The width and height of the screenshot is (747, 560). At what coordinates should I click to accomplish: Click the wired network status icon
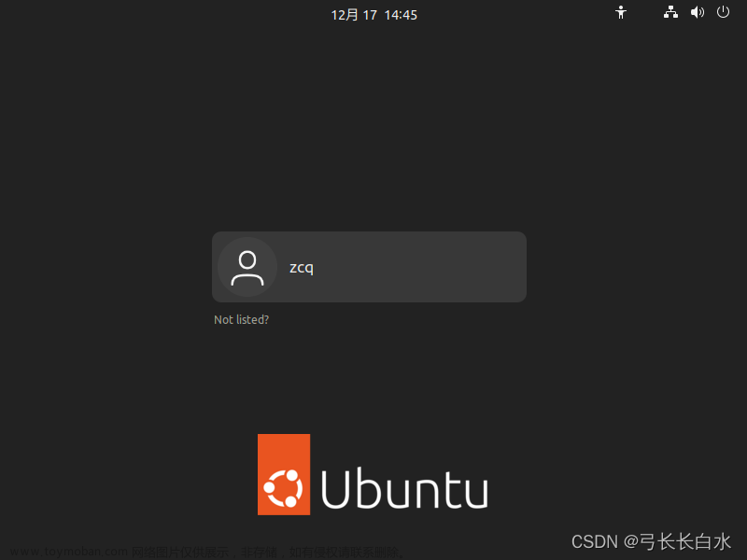pos(670,12)
